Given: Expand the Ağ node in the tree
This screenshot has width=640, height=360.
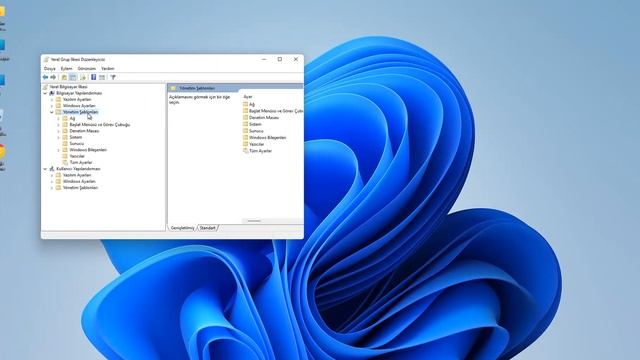Looking at the screenshot, I should [58, 118].
